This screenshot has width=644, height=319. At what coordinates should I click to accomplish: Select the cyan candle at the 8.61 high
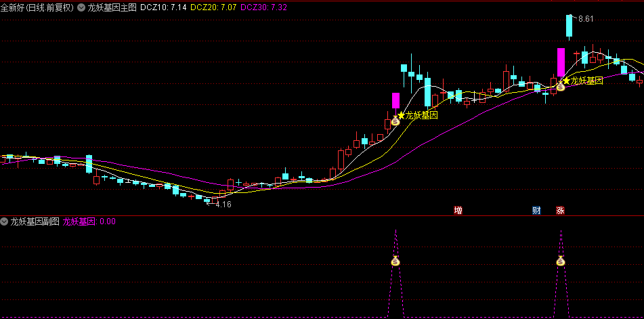pyautogui.click(x=570, y=27)
